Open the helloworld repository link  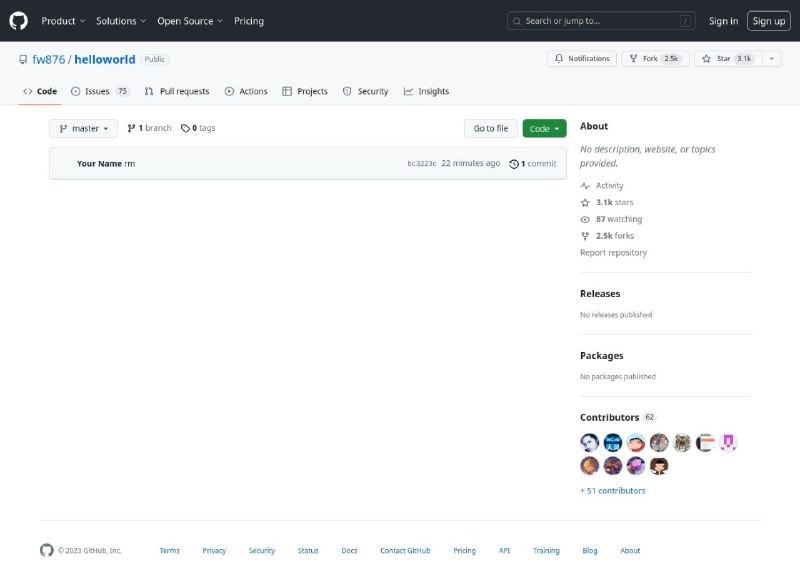click(x=105, y=59)
